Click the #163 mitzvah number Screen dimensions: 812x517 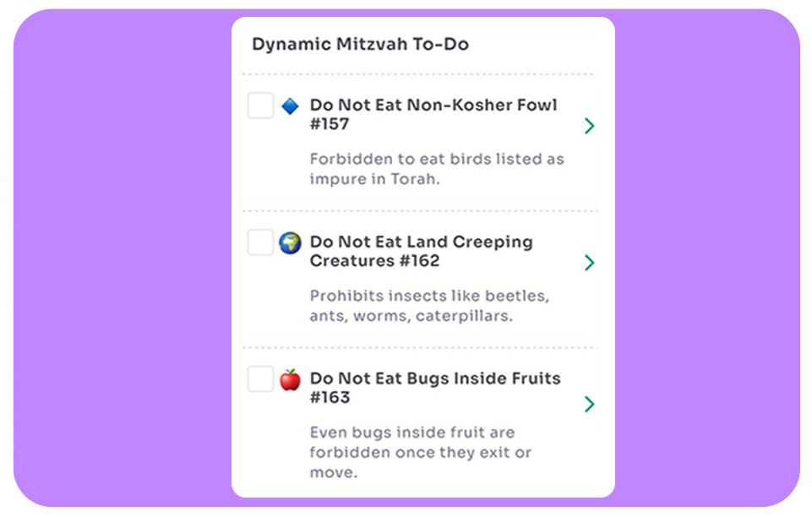coord(330,398)
